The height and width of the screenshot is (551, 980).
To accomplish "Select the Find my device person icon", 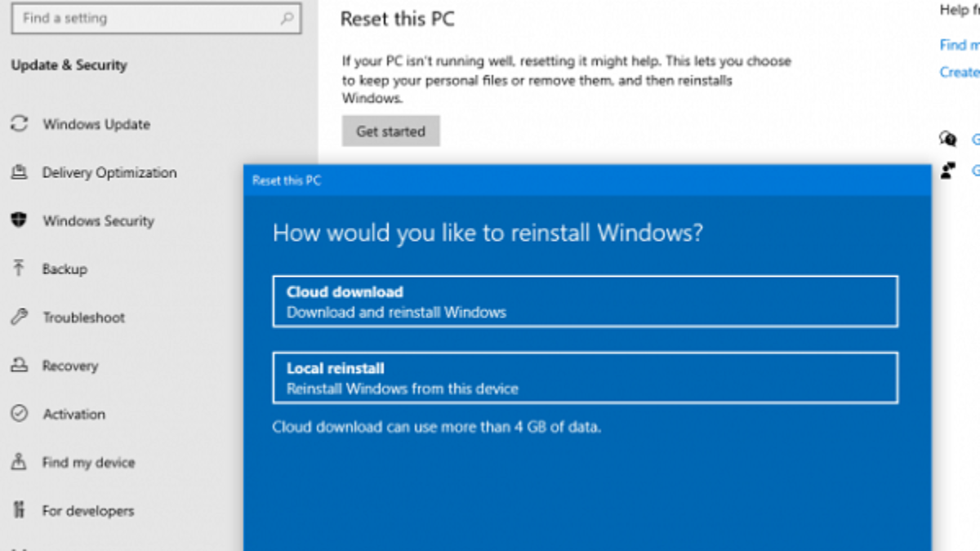I will coord(18,462).
